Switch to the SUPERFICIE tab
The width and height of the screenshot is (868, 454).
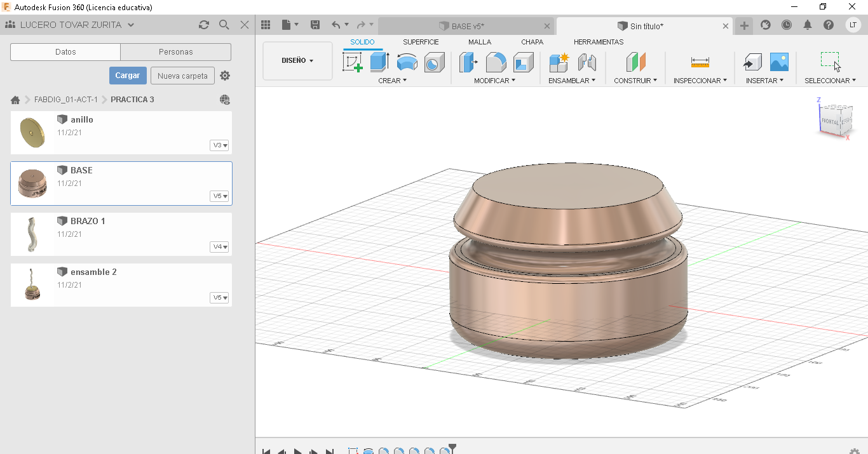tap(421, 42)
